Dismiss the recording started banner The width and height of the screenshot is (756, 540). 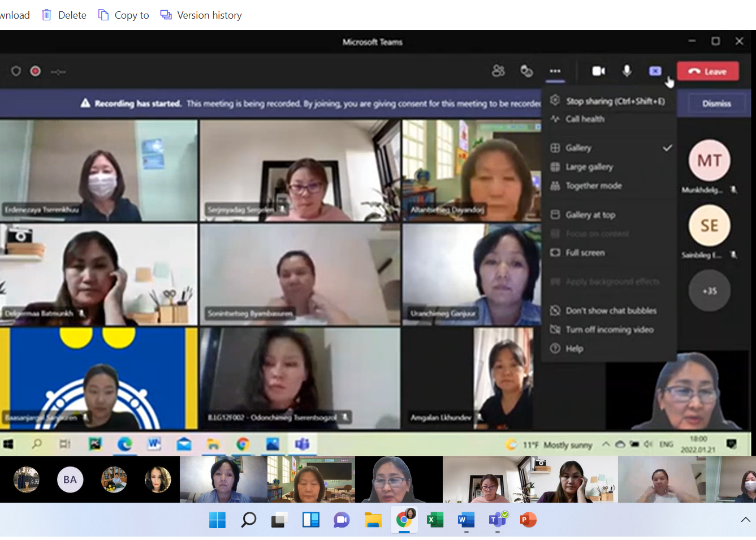click(716, 103)
